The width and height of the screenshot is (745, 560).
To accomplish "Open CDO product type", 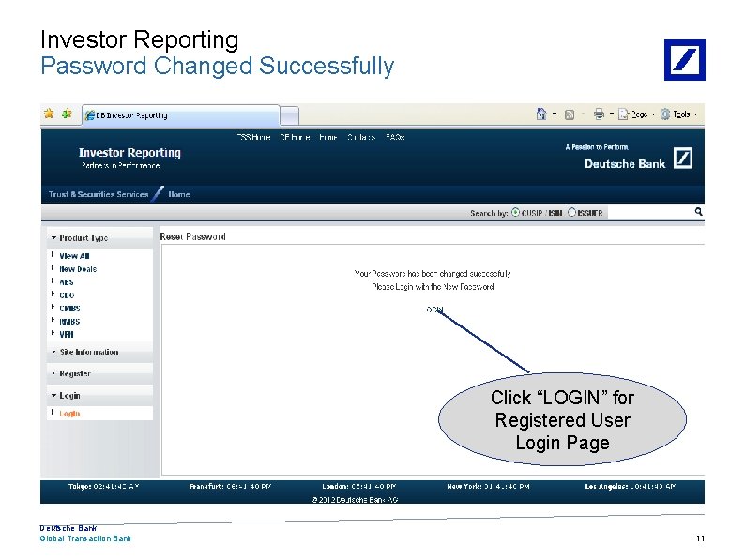I will point(67,295).
